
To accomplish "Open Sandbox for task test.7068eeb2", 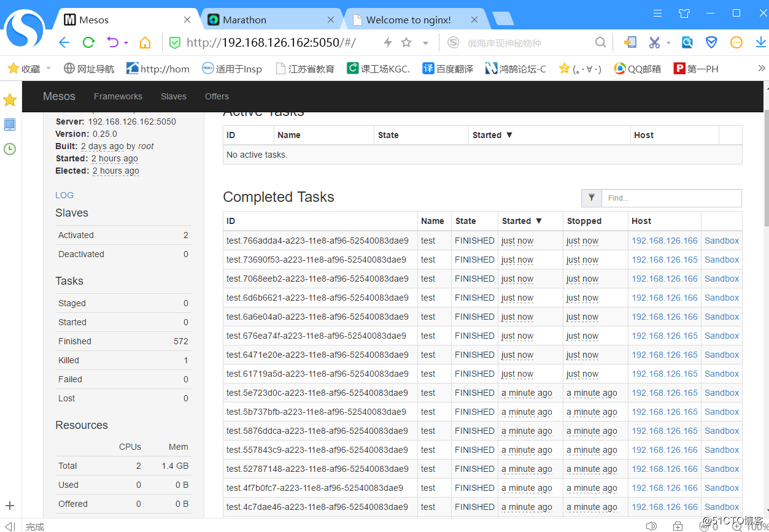I will click(x=722, y=279).
